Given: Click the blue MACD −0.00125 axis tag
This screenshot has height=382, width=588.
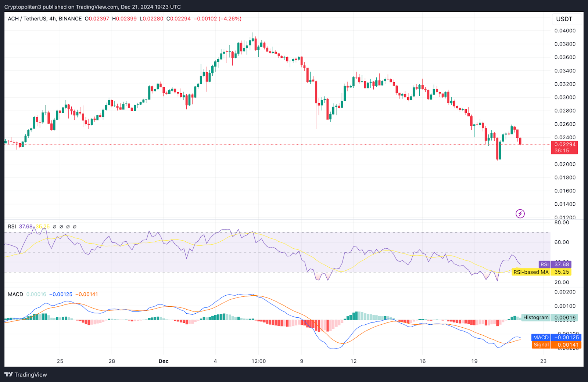Looking at the screenshot, I should (556, 338).
